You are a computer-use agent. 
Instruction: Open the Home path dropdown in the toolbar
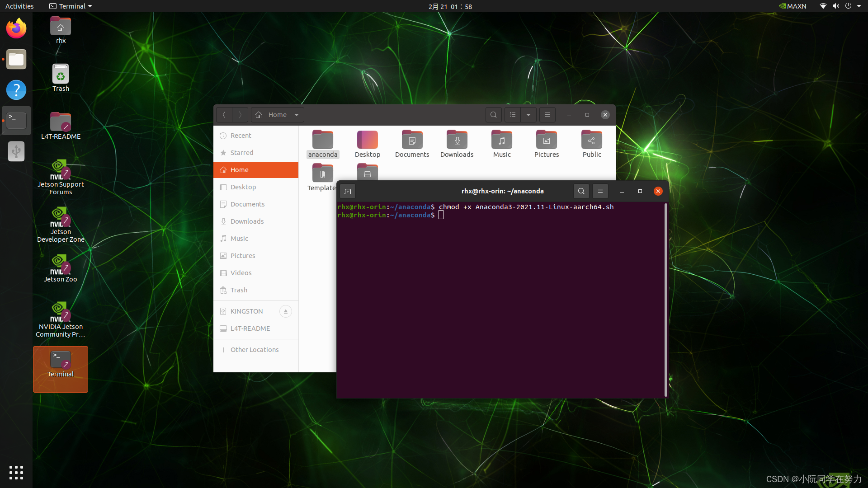coord(297,114)
